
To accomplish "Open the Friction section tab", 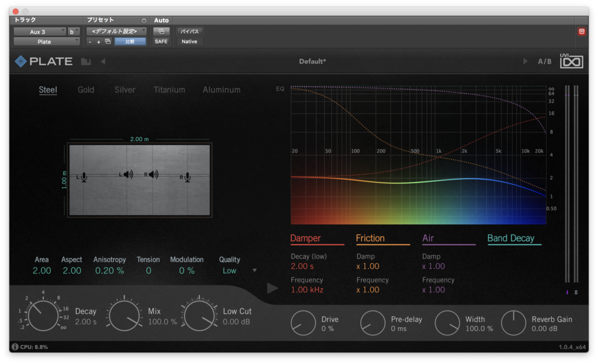I will point(370,239).
